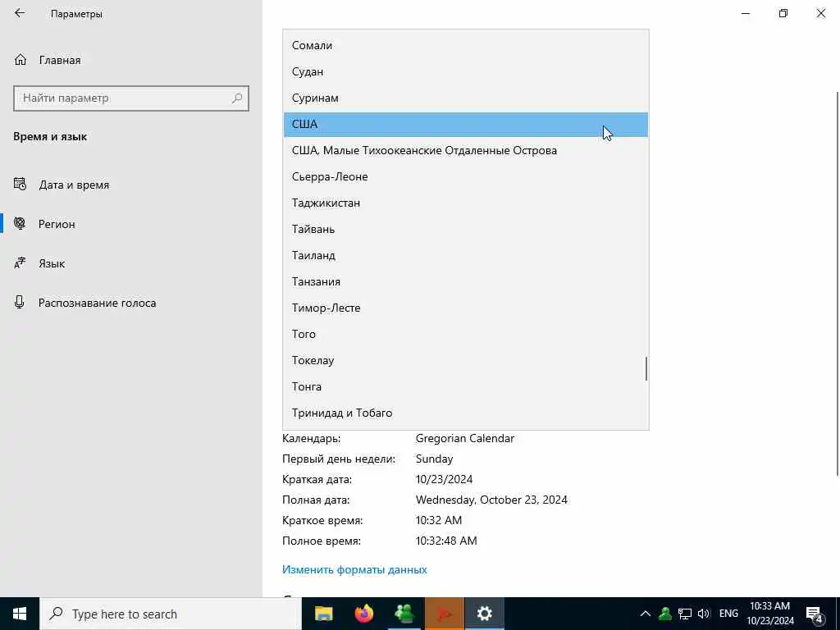Open the notification center icon
The image size is (840, 630).
(x=815, y=614)
